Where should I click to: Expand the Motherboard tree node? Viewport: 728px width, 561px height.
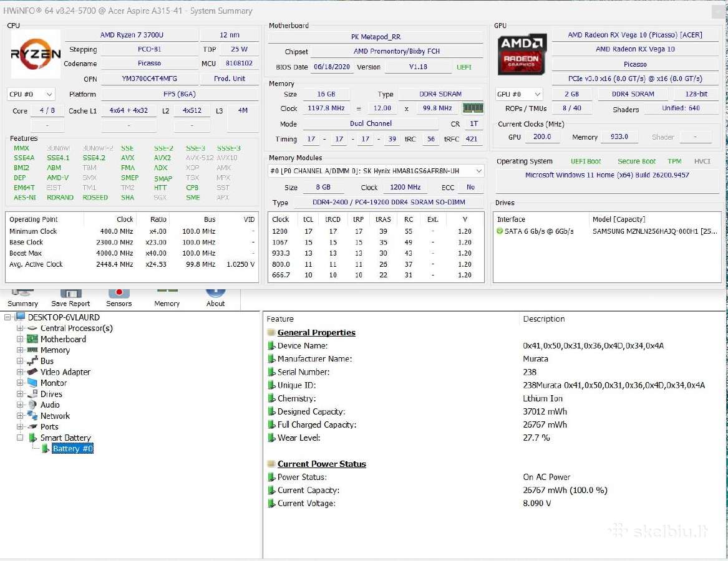click(x=20, y=339)
